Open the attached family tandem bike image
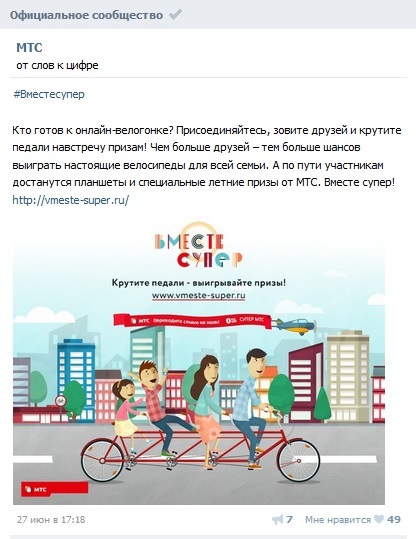 199,363
